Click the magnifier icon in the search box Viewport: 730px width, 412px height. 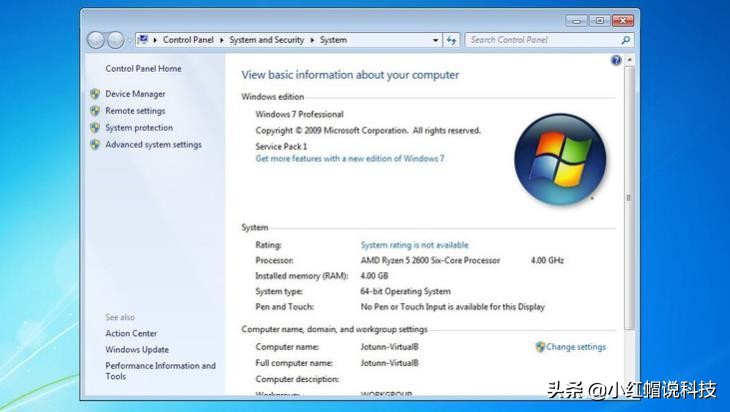[625, 40]
